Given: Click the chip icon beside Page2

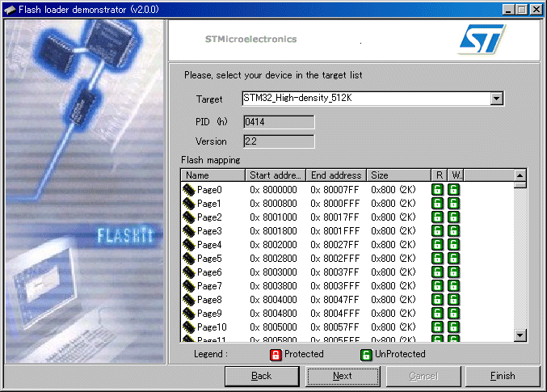Looking at the screenshot, I should coord(189,217).
